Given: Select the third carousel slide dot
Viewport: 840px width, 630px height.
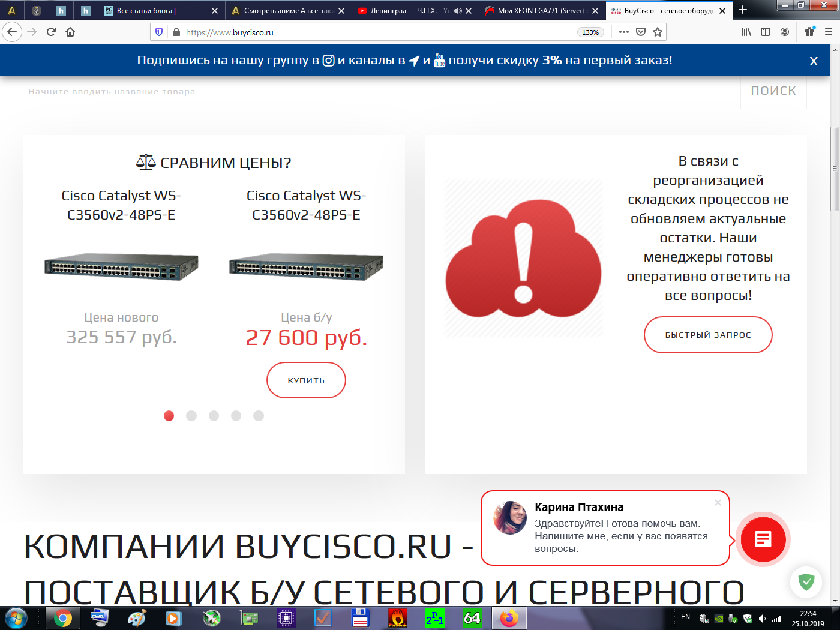Looking at the screenshot, I should [x=214, y=416].
